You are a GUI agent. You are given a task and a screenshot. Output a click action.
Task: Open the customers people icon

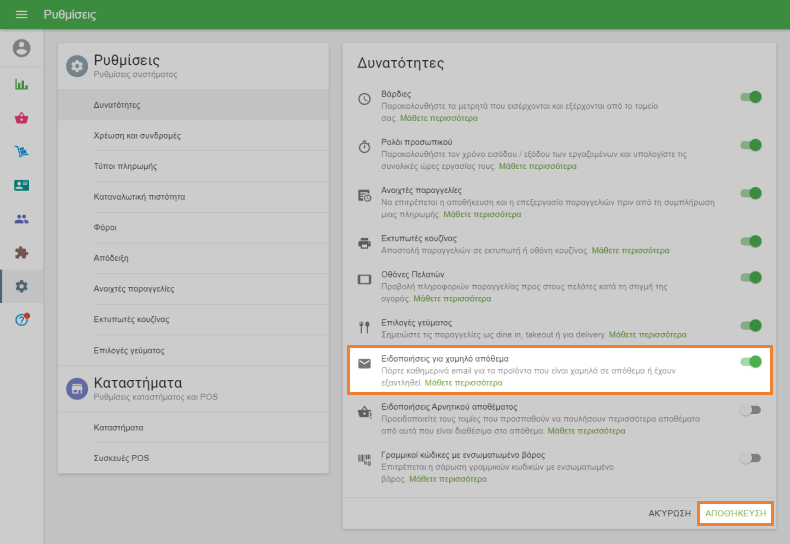(21, 219)
